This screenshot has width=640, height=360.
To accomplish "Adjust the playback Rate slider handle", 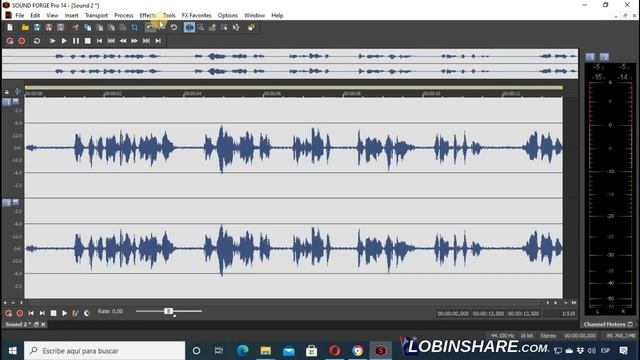I will click(168, 311).
